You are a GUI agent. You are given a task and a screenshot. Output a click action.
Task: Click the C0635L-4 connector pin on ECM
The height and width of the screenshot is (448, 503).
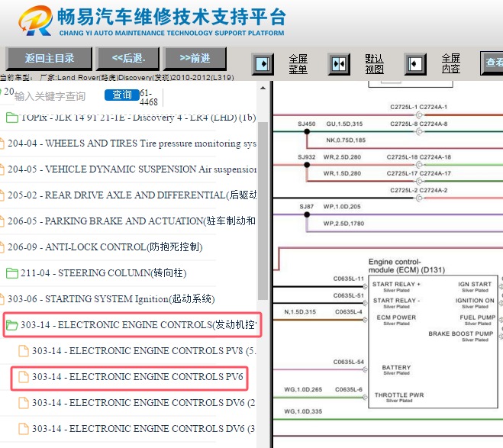click(365, 320)
